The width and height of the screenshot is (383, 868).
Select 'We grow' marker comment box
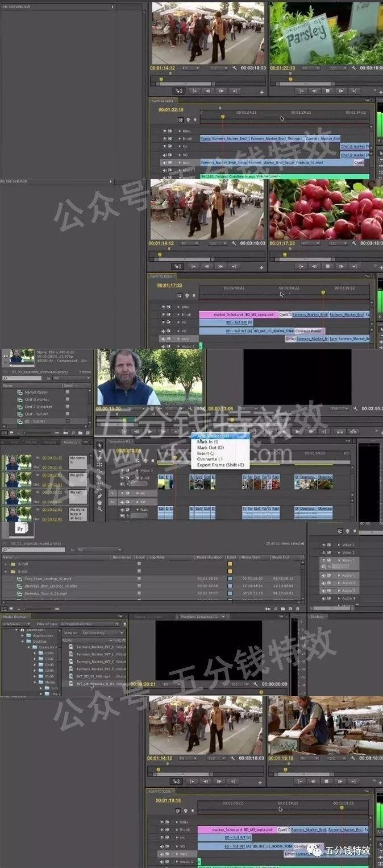[78, 480]
